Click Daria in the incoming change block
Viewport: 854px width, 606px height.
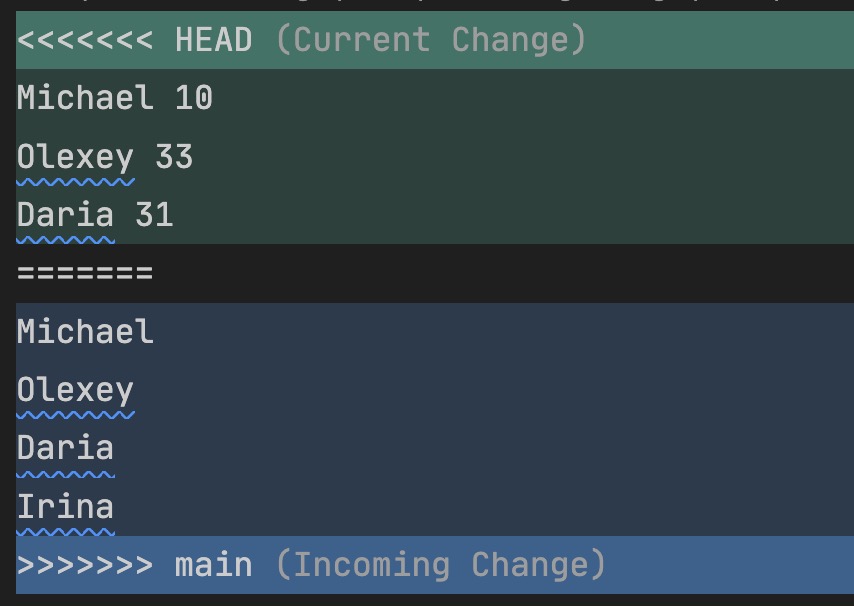(65, 447)
